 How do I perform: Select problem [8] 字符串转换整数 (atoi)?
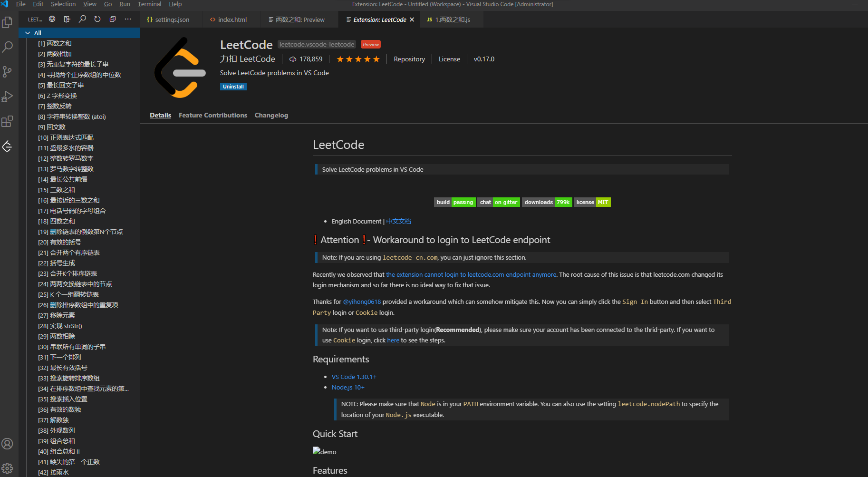tap(79, 117)
